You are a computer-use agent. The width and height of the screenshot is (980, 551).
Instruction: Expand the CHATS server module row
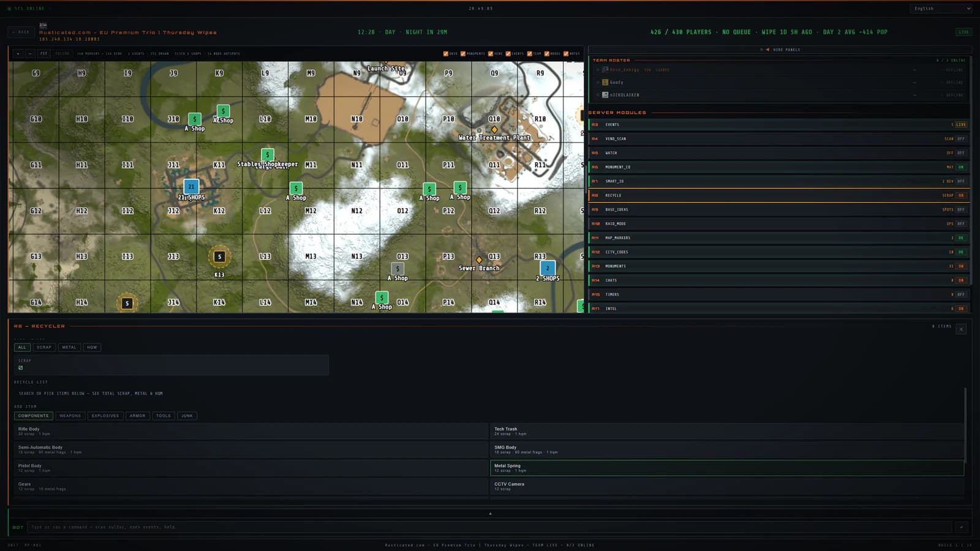coord(779,280)
